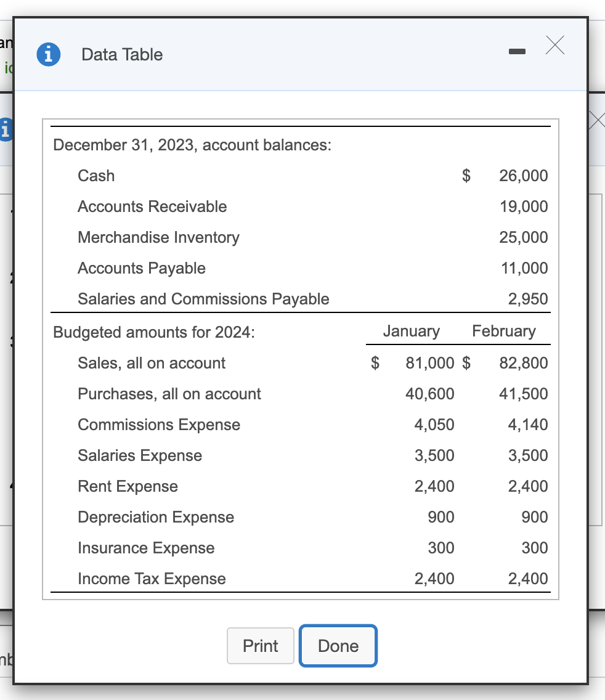The height and width of the screenshot is (700, 605).
Task: Select the January column header
Action: (412, 332)
